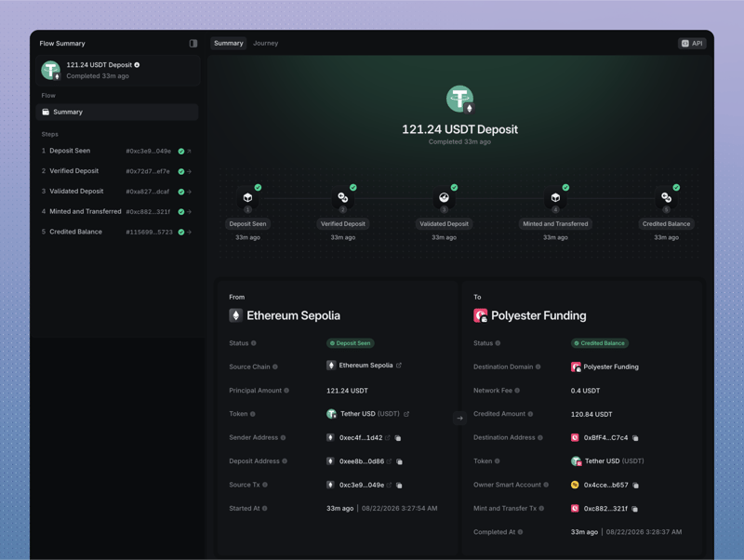Click Minted and Transferred node icon in timeline
The height and width of the screenshot is (560, 744).
[x=555, y=197]
